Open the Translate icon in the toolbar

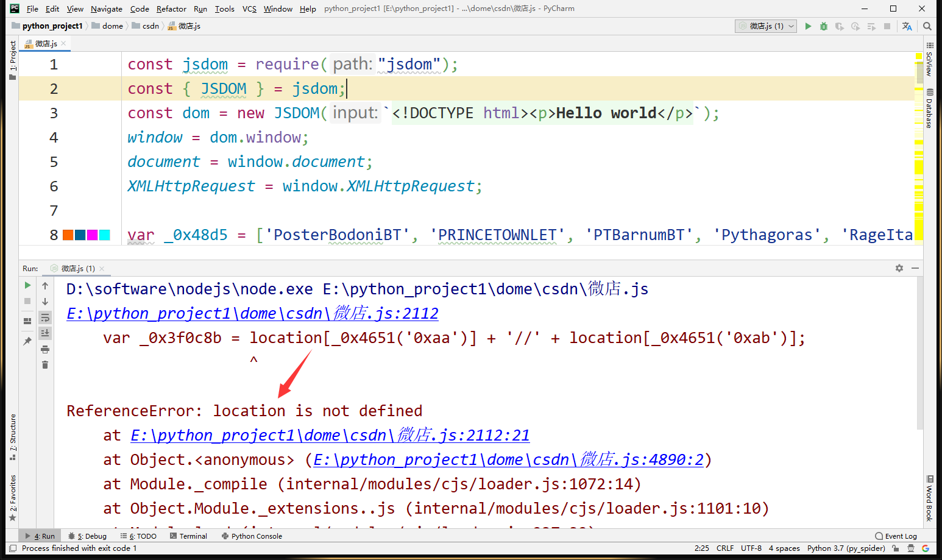pos(907,26)
